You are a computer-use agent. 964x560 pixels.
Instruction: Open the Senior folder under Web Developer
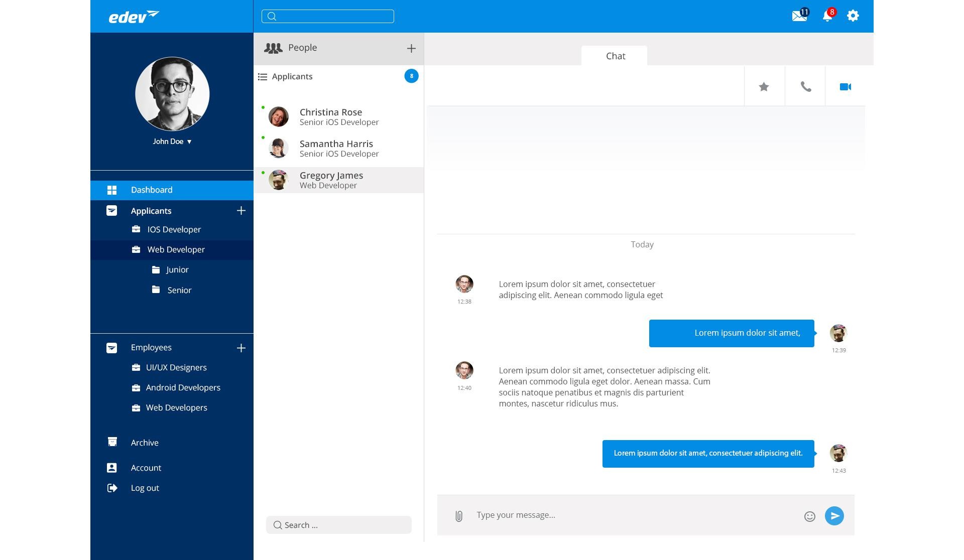[x=179, y=291]
